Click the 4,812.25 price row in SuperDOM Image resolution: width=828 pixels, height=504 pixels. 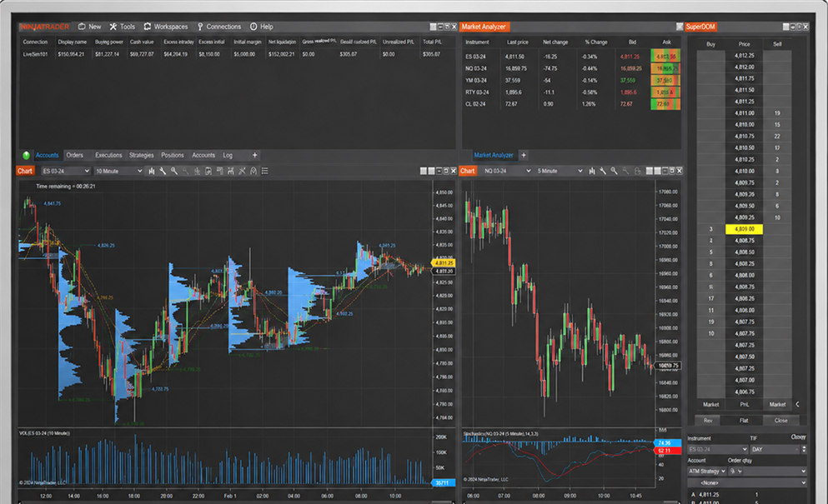(744, 56)
